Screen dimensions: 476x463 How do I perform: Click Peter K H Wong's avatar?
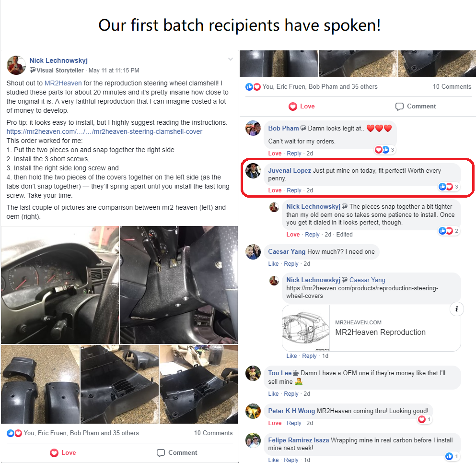(x=253, y=411)
